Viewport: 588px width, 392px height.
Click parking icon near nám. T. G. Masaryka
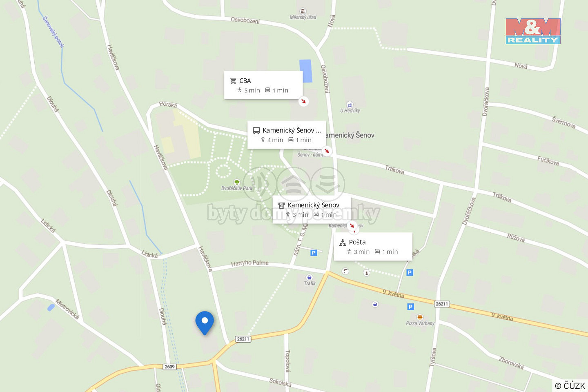tap(314, 253)
